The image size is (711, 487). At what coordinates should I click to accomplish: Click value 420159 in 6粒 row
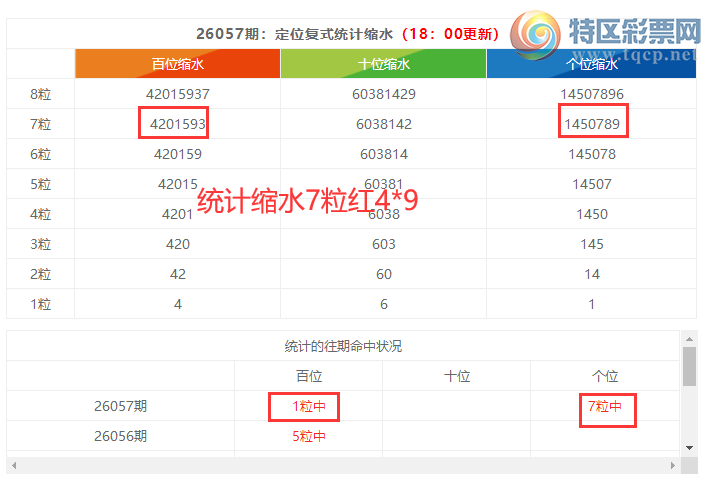178,154
